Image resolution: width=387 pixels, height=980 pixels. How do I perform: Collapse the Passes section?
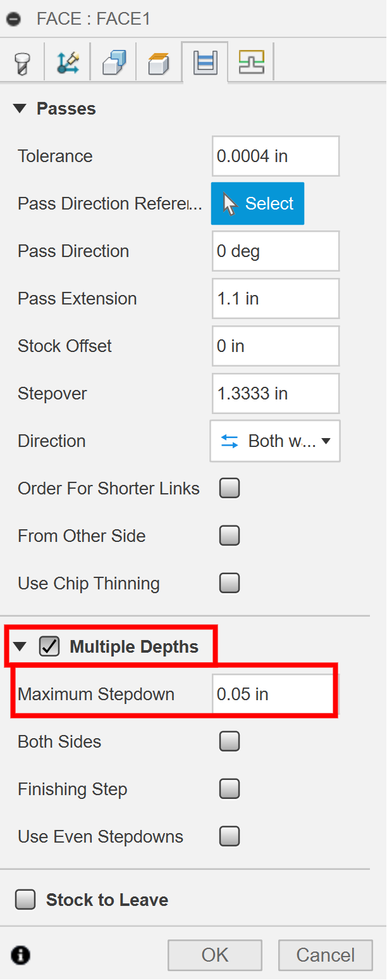coord(20,109)
